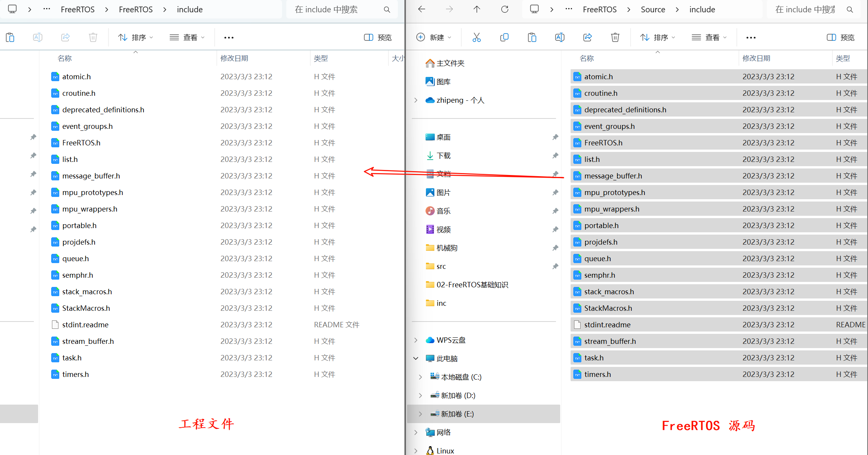Click the Delete trash icon in right window
Image resolution: width=868 pixels, height=455 pixels.
tap(615, 37)
